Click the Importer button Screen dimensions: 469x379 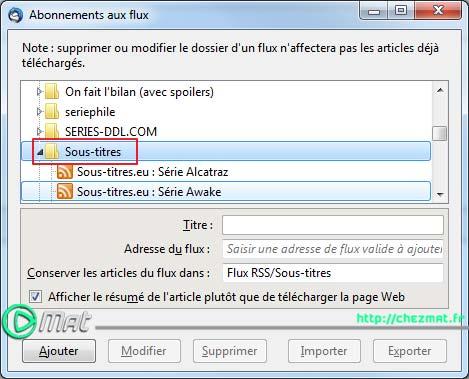324,351
